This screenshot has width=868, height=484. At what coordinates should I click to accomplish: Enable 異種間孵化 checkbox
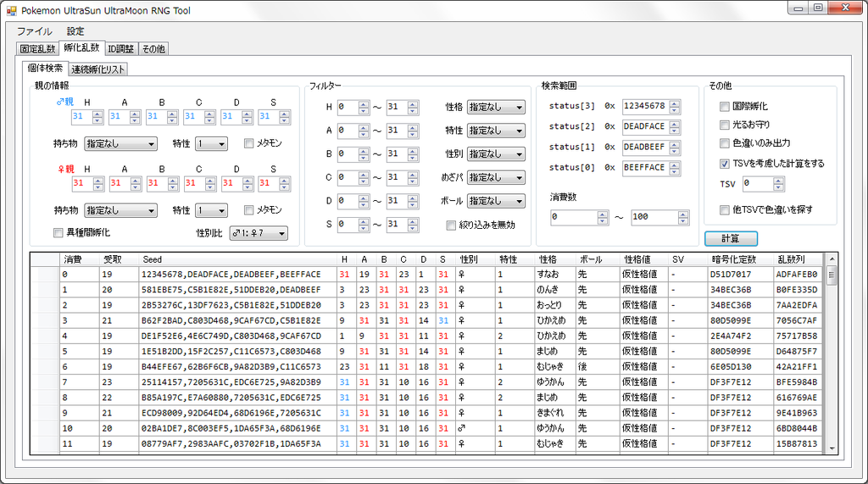58,232
